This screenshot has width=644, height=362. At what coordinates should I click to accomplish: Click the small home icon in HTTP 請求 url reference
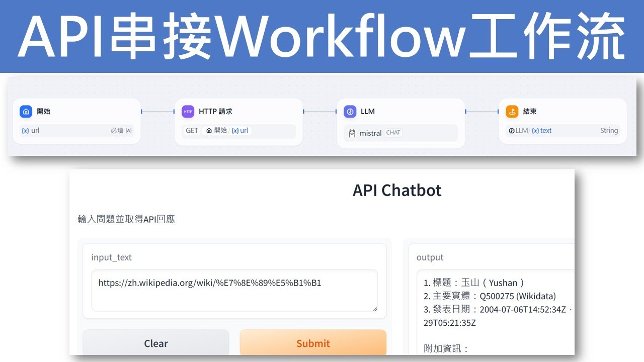point(209,130)
